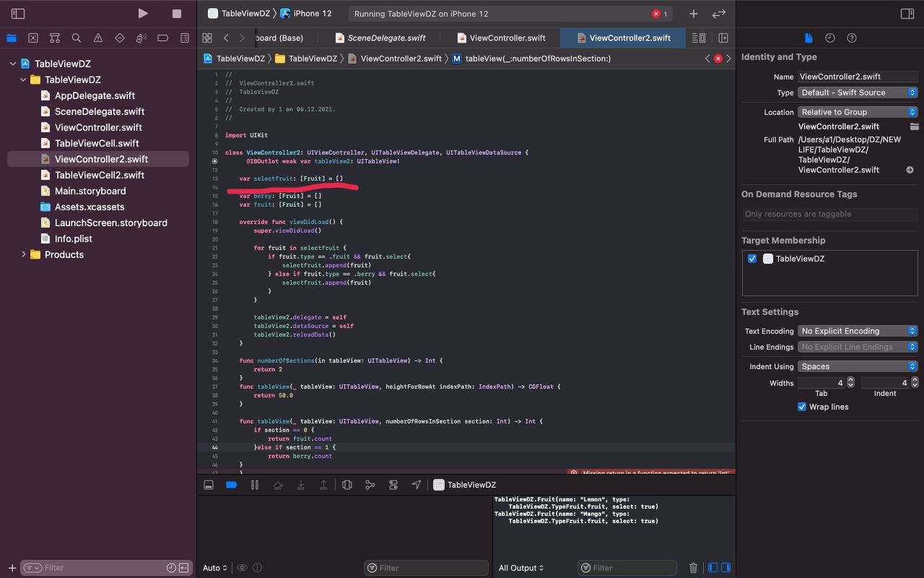This screenshot has width=924, height=578.
Task: Click the navigator Filter field
Action: pyautogui.click(x=105, y=568)
